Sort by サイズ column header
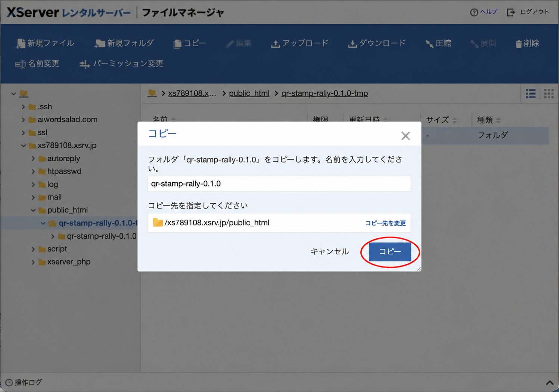 (x=441, y=120)
